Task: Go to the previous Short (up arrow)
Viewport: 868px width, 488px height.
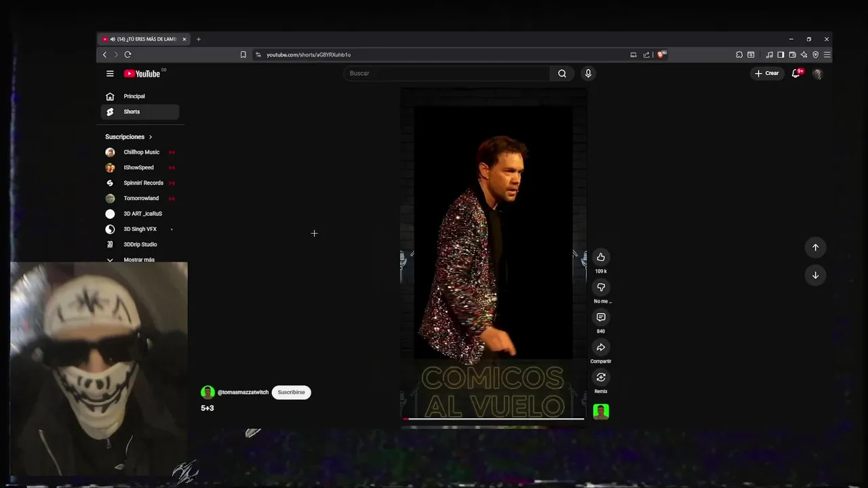Action: (x=815, y=247)
